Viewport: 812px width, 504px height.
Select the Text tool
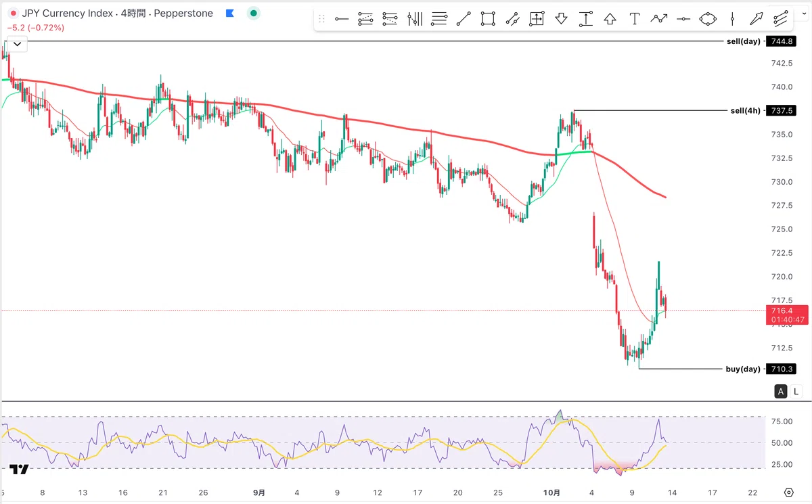[634, 19]
